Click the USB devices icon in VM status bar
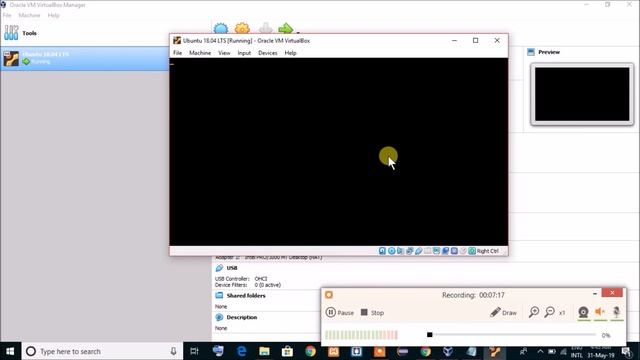640x360 pixels. point(418,251)
